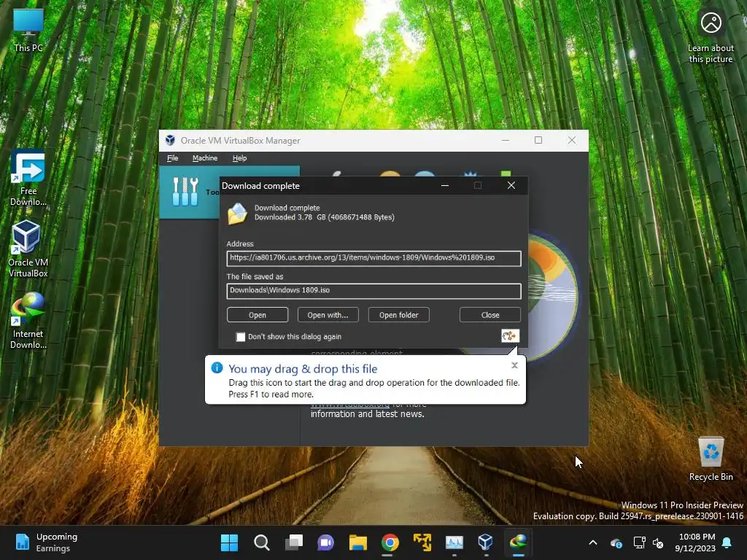
Task: Click the Open with... button
Action: point(328,315)
